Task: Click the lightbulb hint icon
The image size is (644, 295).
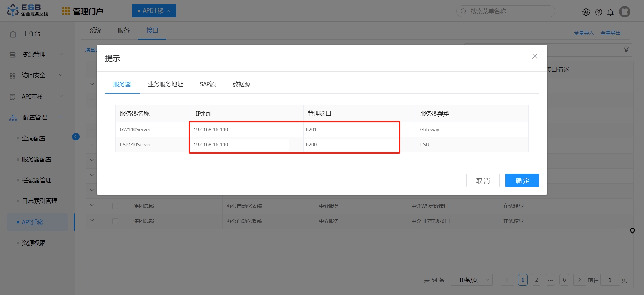Action: coord(632,231)
